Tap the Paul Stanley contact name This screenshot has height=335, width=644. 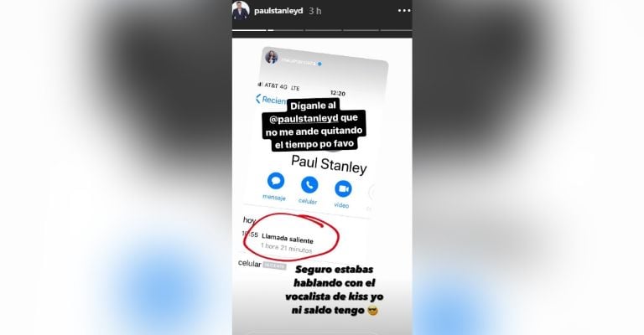coord(329,164)
